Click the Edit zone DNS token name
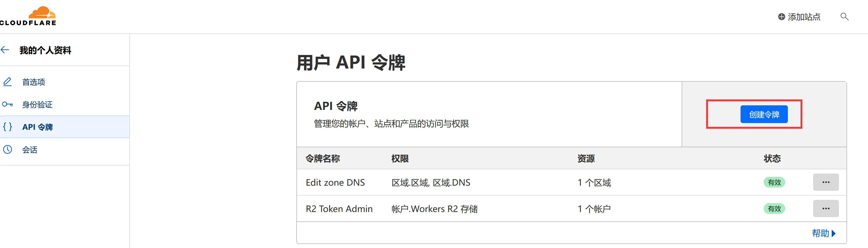 (335, 182)
